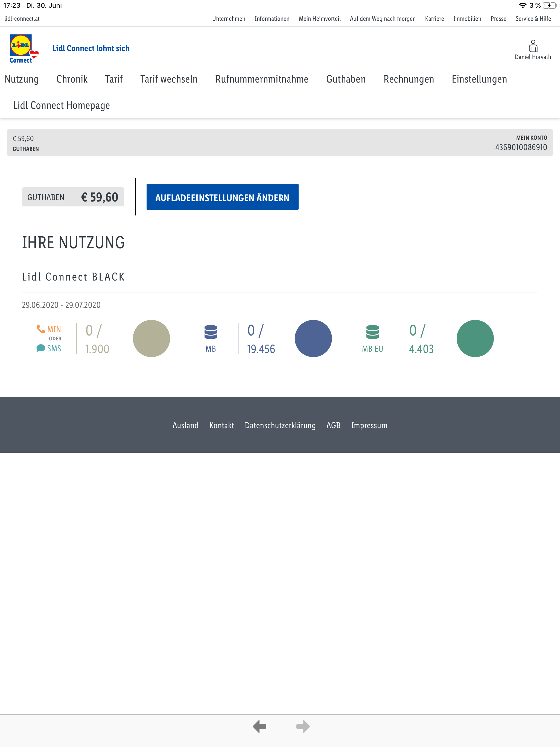Tap the battery charging icon
Image resolution: width=560 pixels, height=747 pixels.
[550, 5]
